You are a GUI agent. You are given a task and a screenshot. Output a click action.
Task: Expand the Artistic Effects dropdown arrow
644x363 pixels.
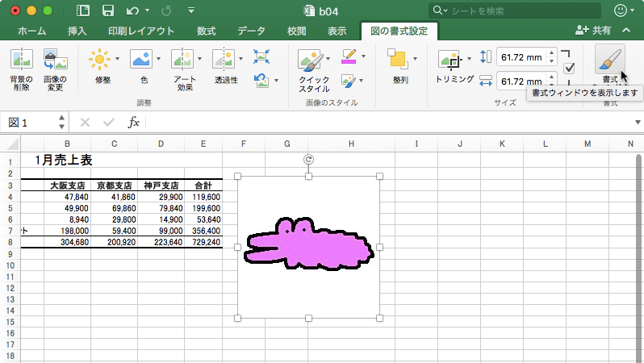[x=199, y=59]
